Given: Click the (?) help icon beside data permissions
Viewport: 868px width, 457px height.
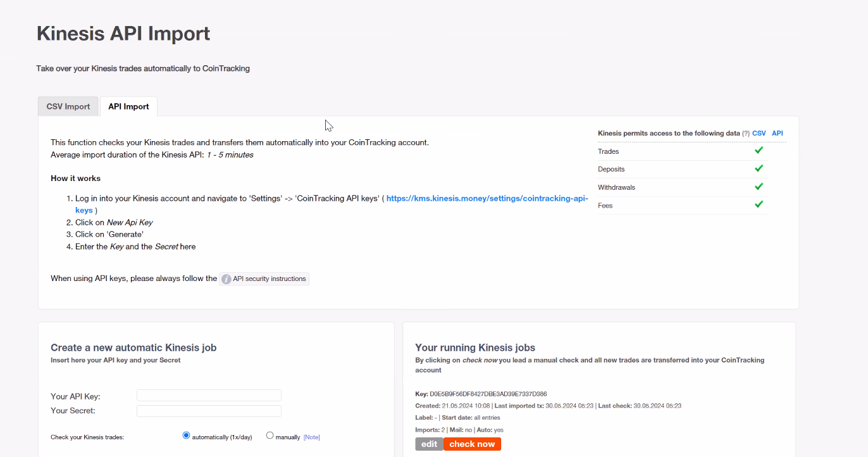Looking at the screenshot, I should [745, 134].
